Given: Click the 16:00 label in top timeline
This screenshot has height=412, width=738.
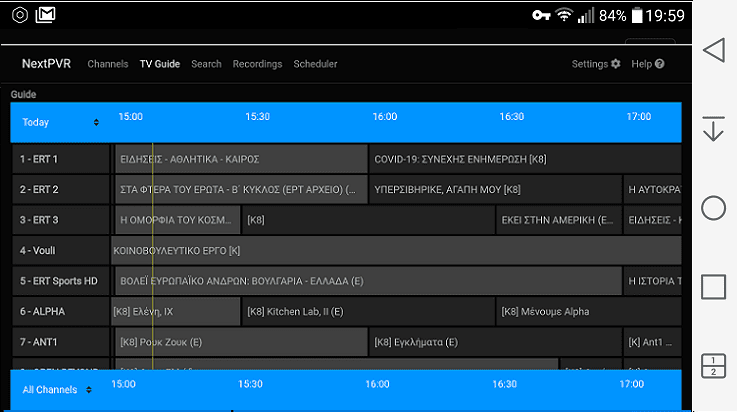Looking at the screenshot, I should pyautogui.click(x=385, y=116).
